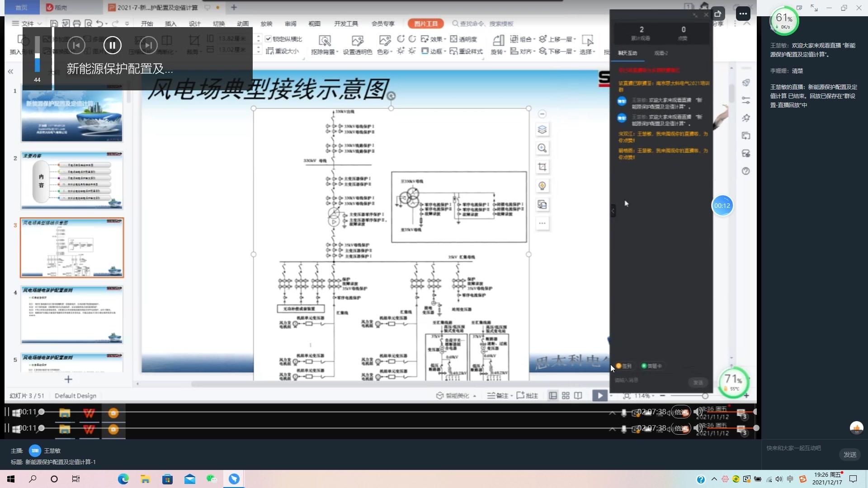Viewport: 868px width, 488px height.
Task: Open the 组合 dropdown
Action: [523, 39]
